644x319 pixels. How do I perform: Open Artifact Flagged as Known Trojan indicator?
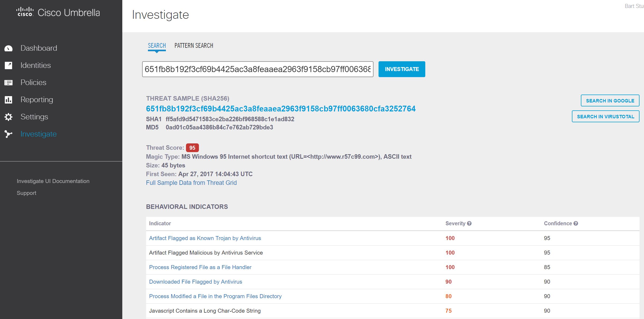tap(205, 238)
